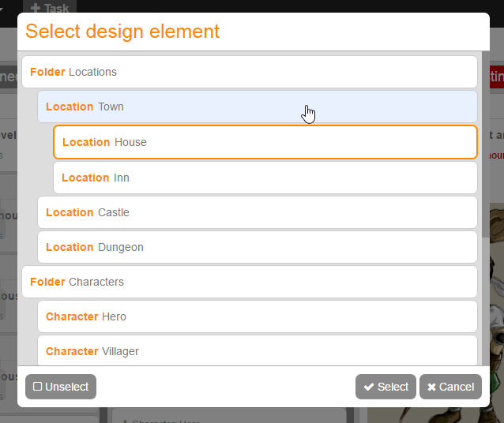
Task: Open the dropdown caret at top-left corner
Action: click(3, 9)
